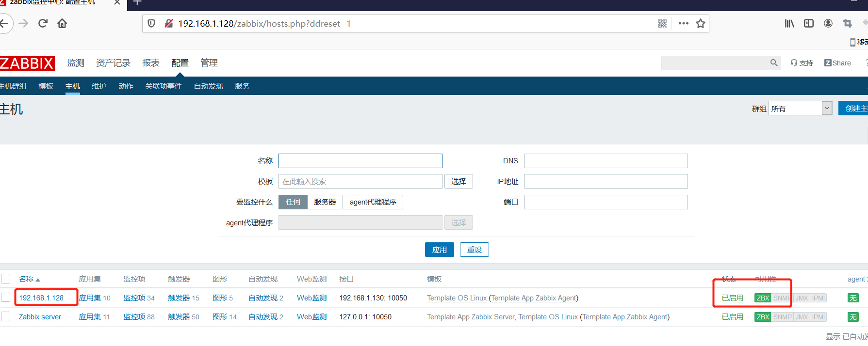
Task: Open 监控项 link for 192.168.1.128
Action: 134,298
